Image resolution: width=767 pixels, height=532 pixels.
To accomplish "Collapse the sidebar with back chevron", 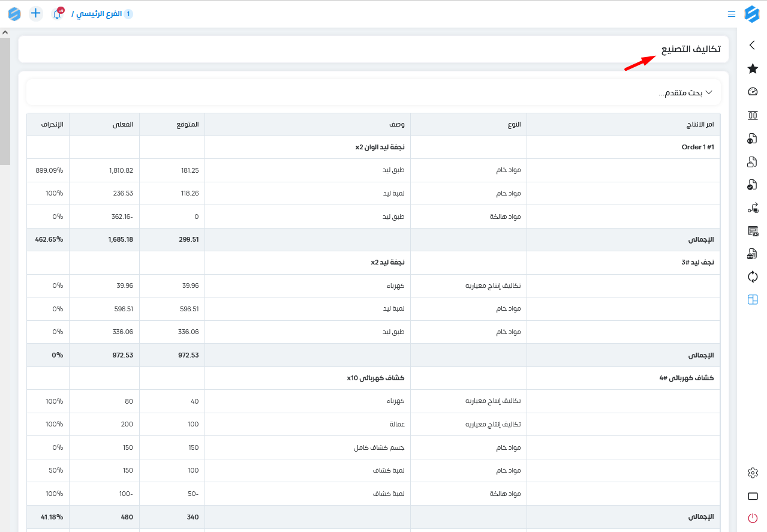I will pyautogui.click(x=753, y=45).
